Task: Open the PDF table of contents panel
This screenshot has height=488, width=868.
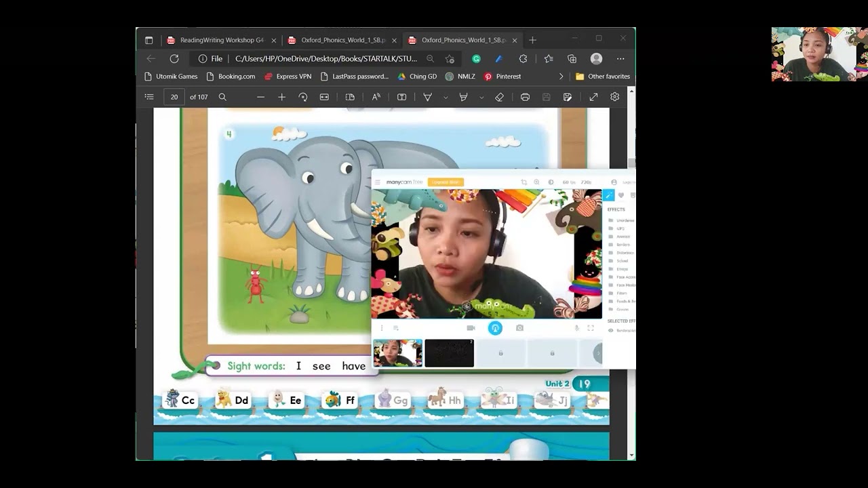Action: [149, 97]
